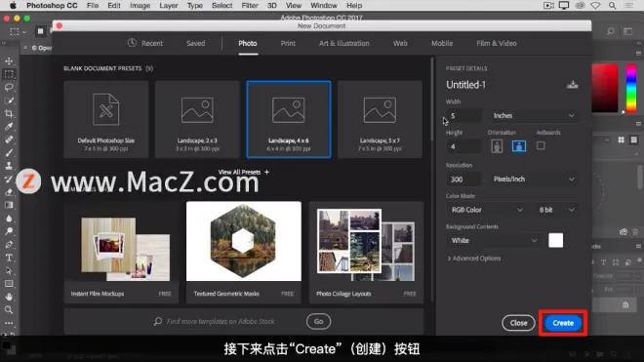This screenshot has width=644, height=362.
Task: Choose landscape orientation
Action: pyautogui.click(x=519, y=145)
